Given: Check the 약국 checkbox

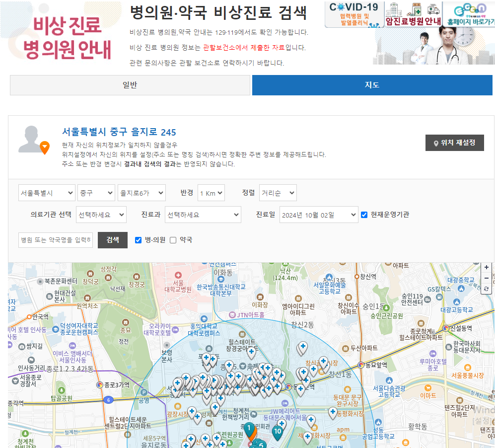Looking at the screenshot, I should (x=173, y=240).
